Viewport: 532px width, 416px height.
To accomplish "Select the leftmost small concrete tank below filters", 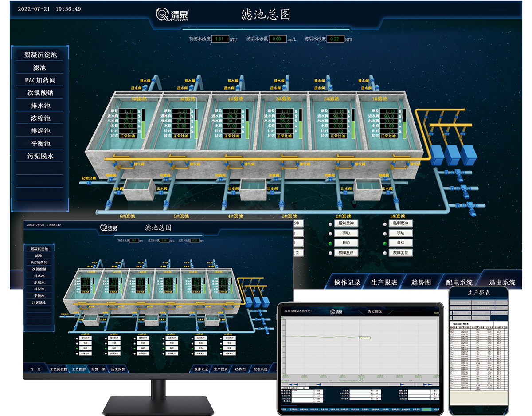I will pyautogui.click(x=140, y=189).
